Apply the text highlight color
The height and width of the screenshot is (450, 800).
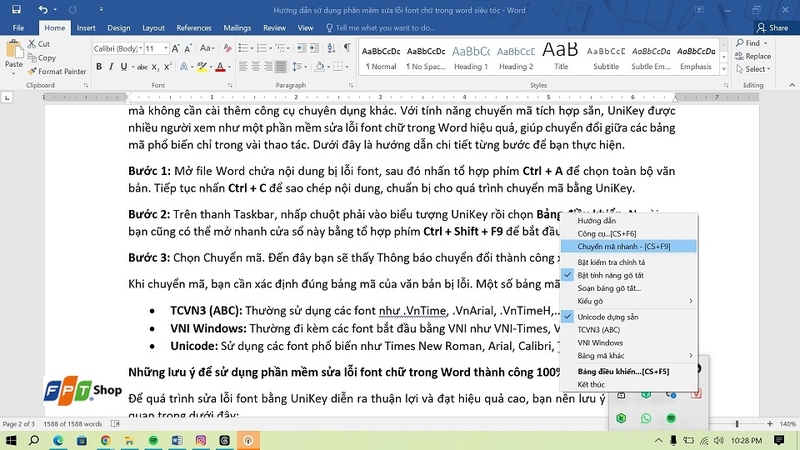point(202,67)
